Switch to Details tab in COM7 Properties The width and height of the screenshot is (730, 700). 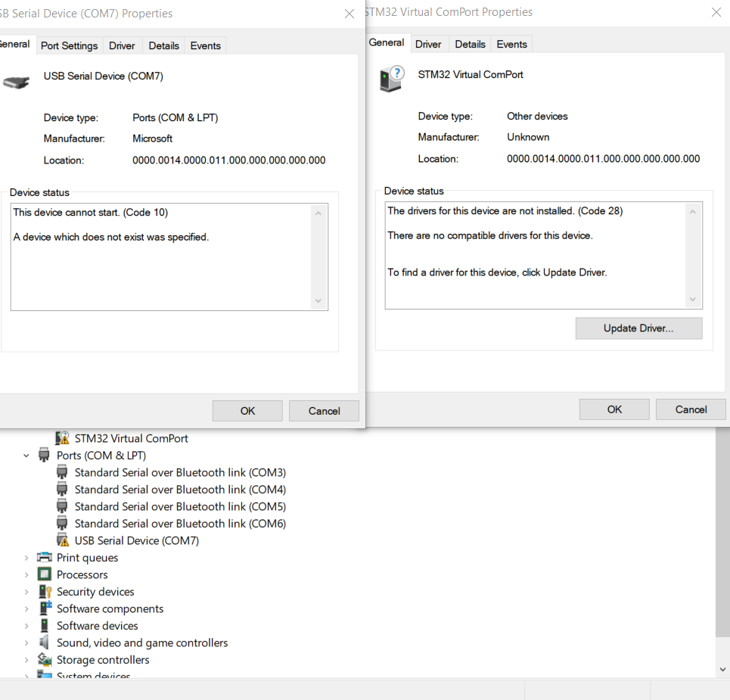(x=164, y=45)
